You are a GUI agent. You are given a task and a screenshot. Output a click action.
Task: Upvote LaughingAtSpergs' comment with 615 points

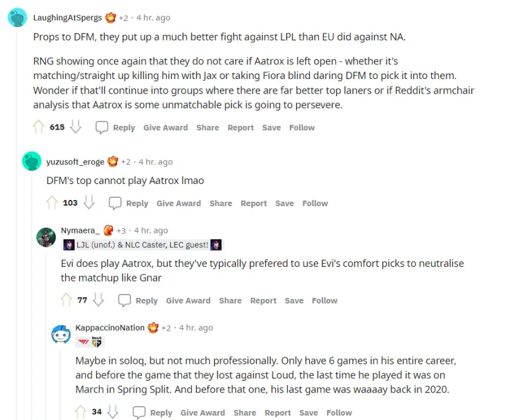39,127
